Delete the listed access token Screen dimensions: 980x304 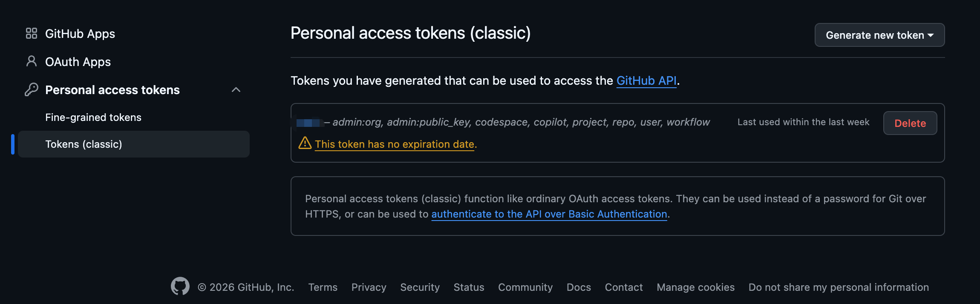910,123
